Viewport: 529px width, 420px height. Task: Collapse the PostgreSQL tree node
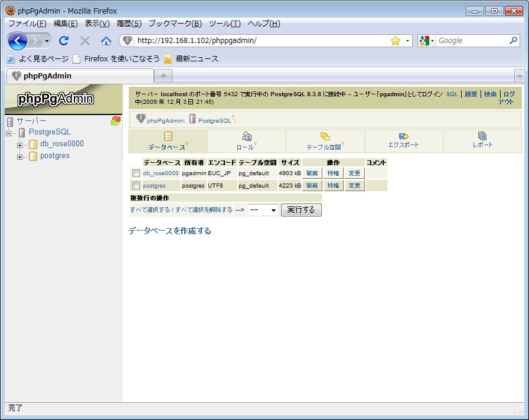click(x=8, y=133)
